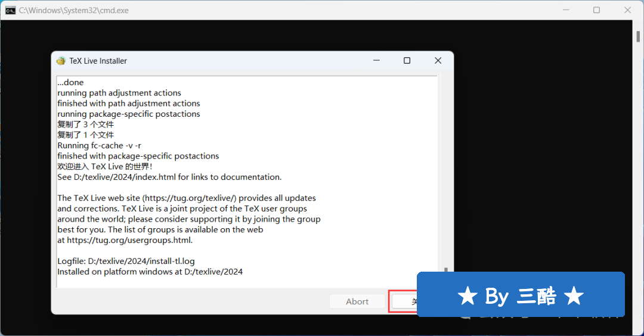Image resolution: width=644 pixels, height=336 pixels.
Task: Minimize the TeX Live Installer window
Action: pyautogui.click(x=376, y=61)
